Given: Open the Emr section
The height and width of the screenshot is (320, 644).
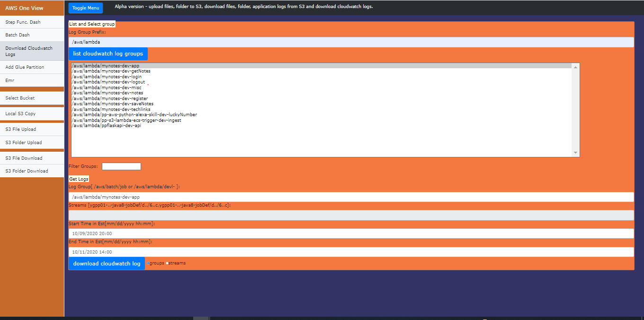Looking at the screenshot, I should [9, 80].
